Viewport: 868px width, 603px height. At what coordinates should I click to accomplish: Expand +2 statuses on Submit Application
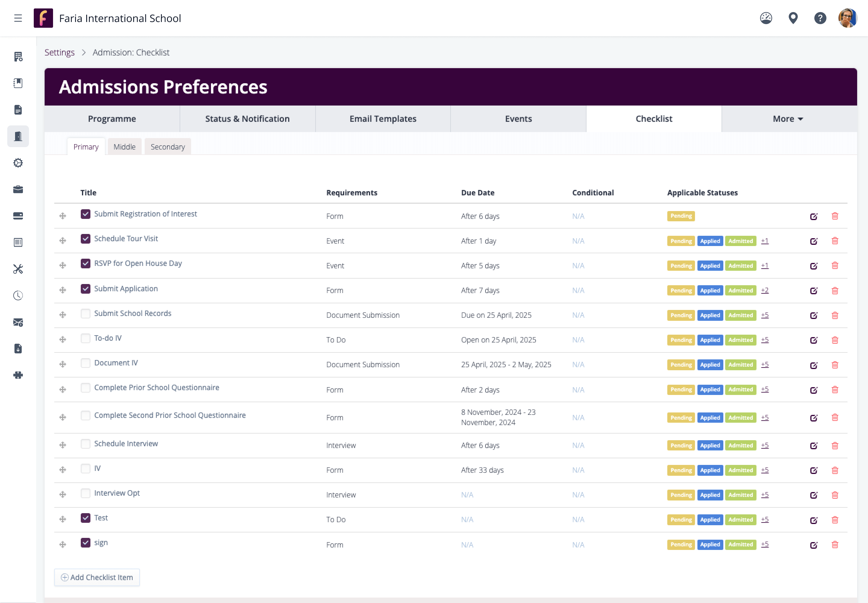click(x=765, y=290)
